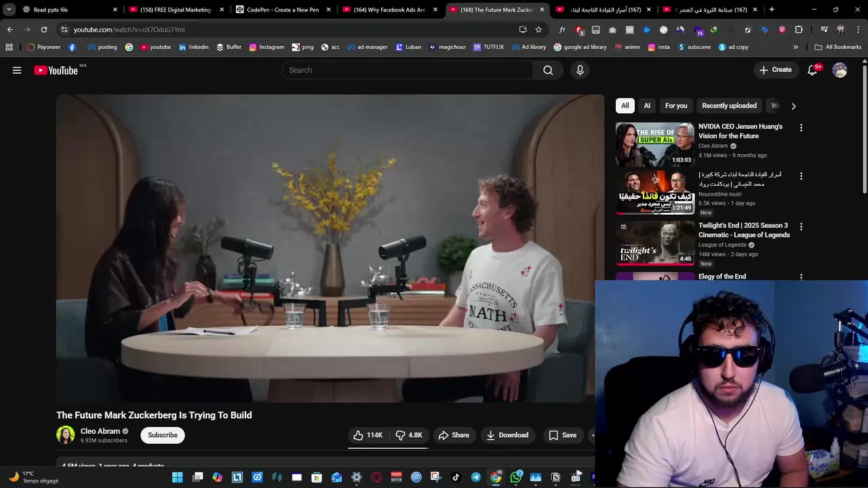Image resolution: width=868 pixels, height=488 pixels.
Task: Open apps grid in bookmarks bar
Action: [x=9, y=47]
